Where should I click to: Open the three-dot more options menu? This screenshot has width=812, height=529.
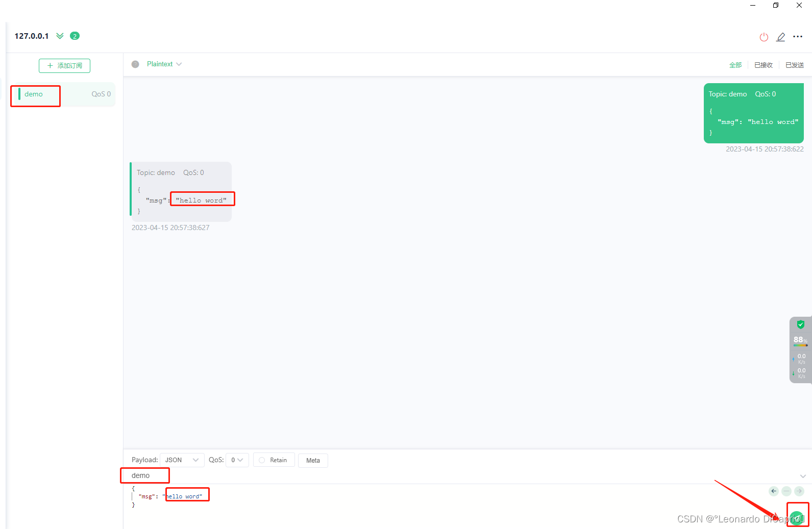coord(798,37)
